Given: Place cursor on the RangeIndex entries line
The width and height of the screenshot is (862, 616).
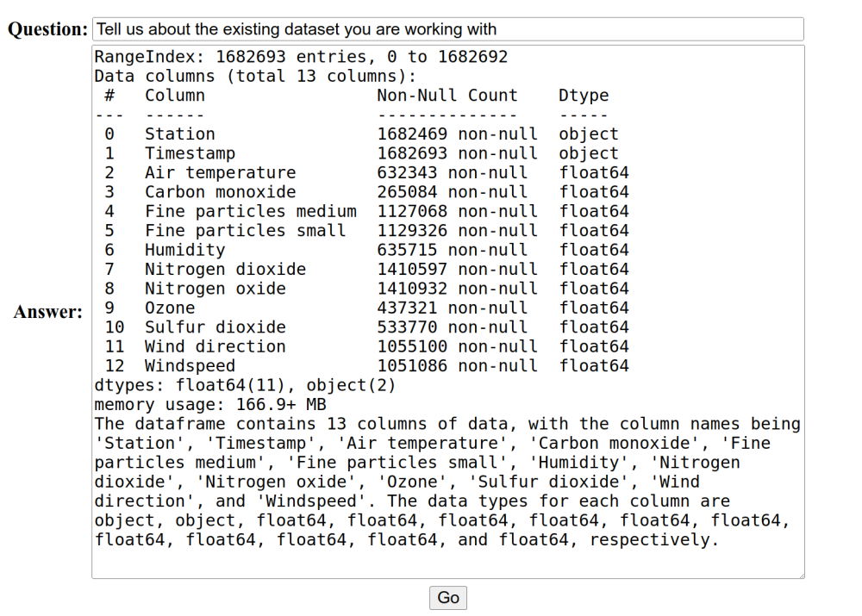Looking at the screenshot, I should click(x=301, y=58).
